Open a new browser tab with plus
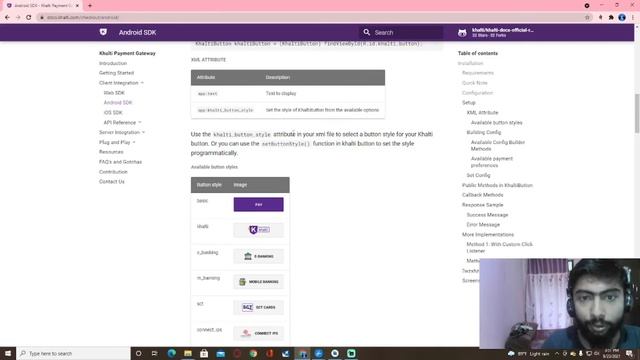 pos(90,6)
